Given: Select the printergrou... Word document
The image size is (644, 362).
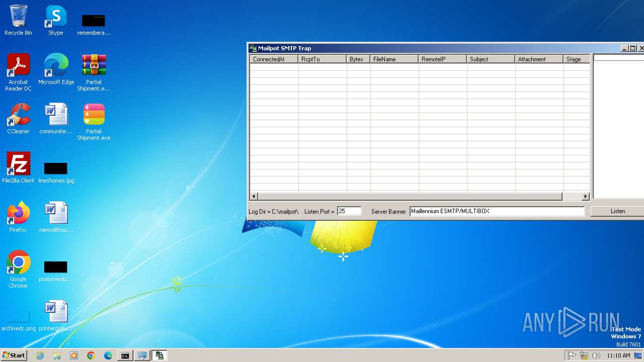Looking at the screenshot, I should [x=56, y=316].
